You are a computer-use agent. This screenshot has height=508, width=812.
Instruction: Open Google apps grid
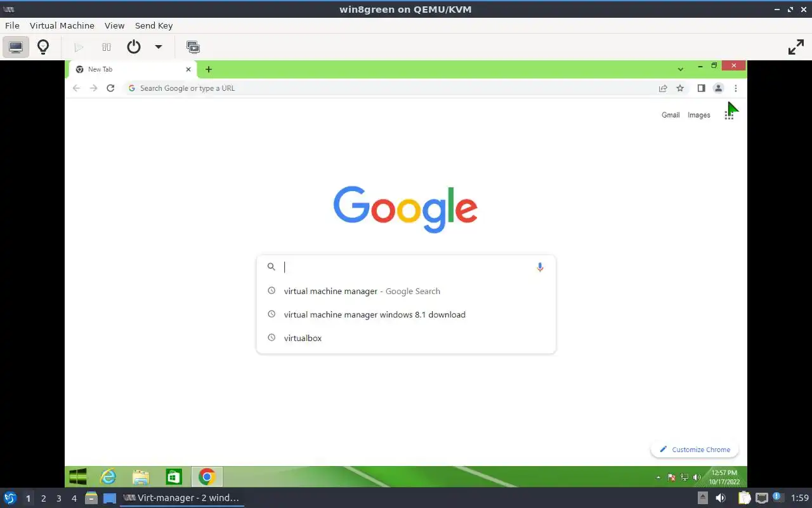click(729, 115)
